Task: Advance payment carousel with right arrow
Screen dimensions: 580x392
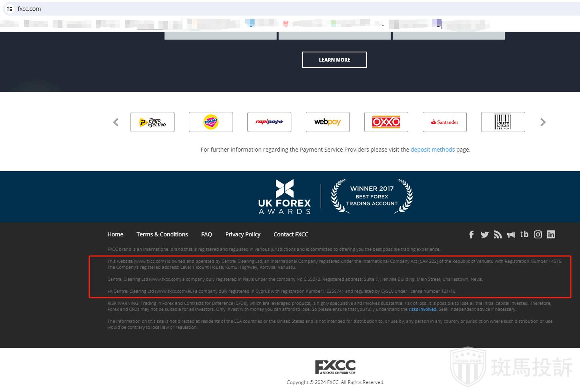Action: (543, 122)
